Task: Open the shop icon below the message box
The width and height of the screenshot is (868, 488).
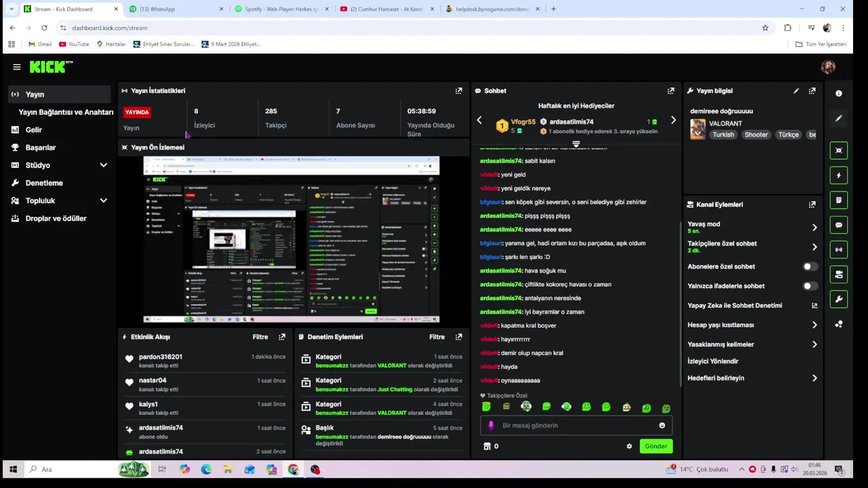Action: click(x=486, y=446)
